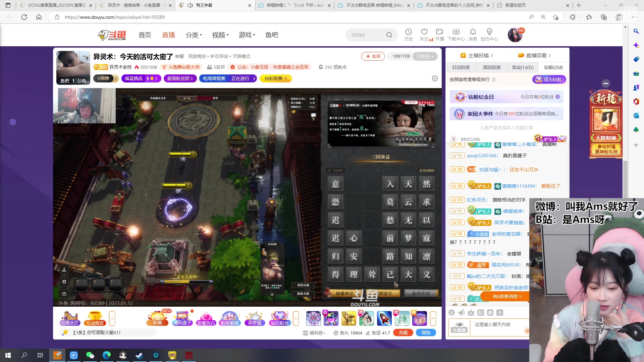The height and width of the screenshot is (362, 644).
Task: Expand the stream info circular chevron
Action: pyautogui.click(x=435, y=78)
